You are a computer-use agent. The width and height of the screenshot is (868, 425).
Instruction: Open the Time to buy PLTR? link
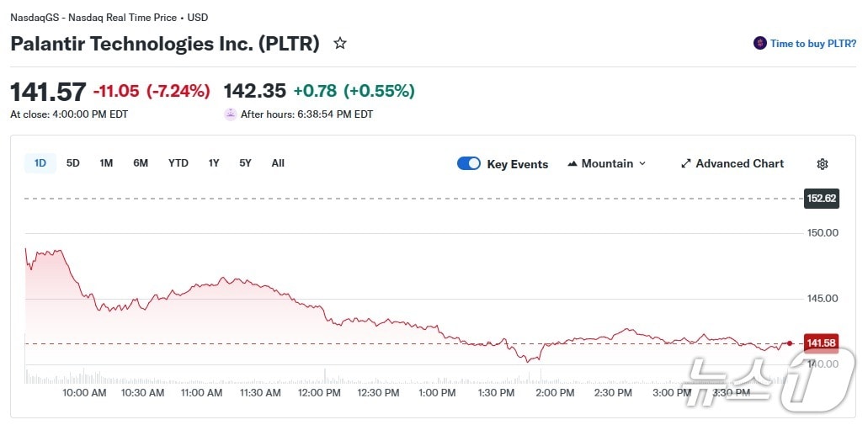pos(812,44)
